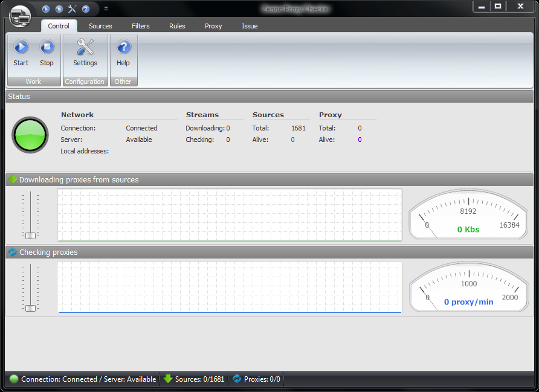The width and height of the screenshot is (539, 392).
Task: Click the quick access help question mark icon
Action: click(86, 9)
